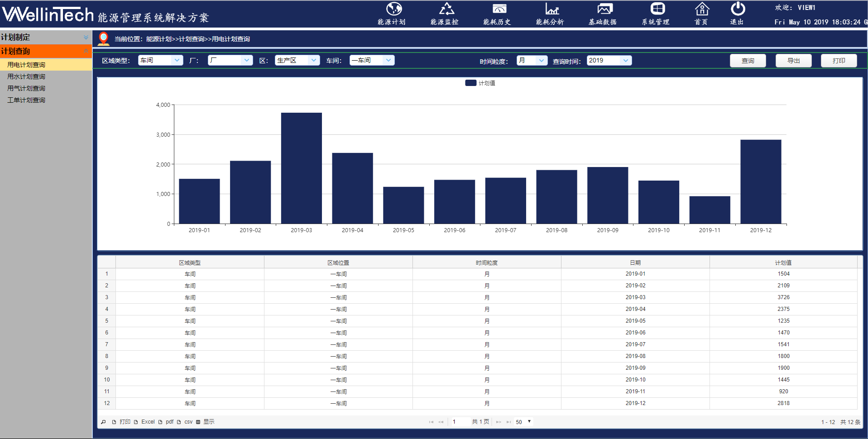
Task: Open the 时间粒度 dropdown showing 月
Action: coord(532,60)
